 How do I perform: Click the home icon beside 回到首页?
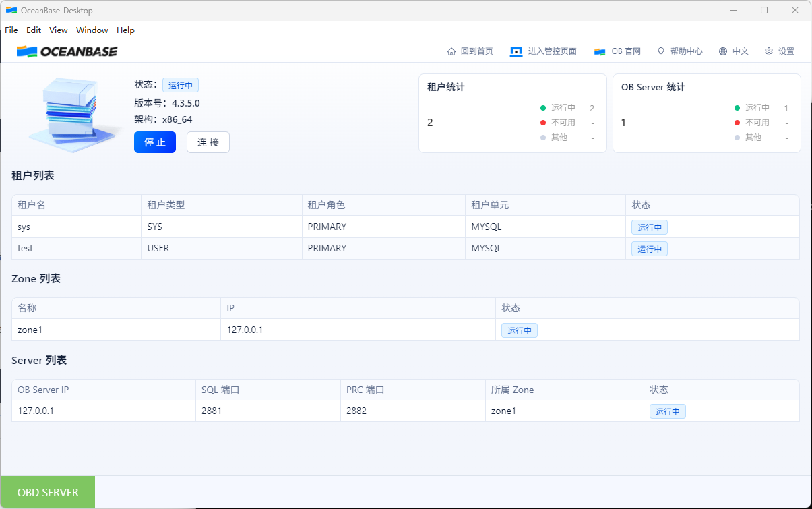pos(451,51)
